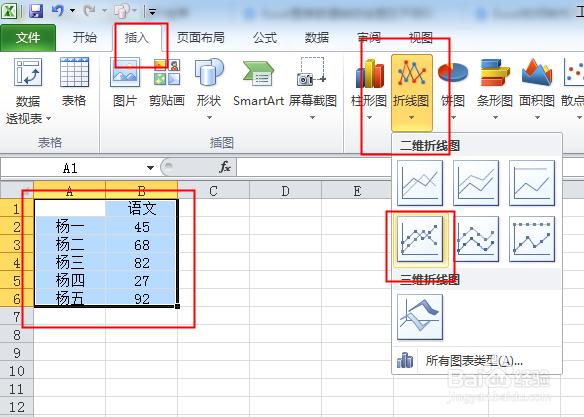This screenshot has height=417, width=584.
Task: Click the Redo arrow icon
Action: (89, 10)
